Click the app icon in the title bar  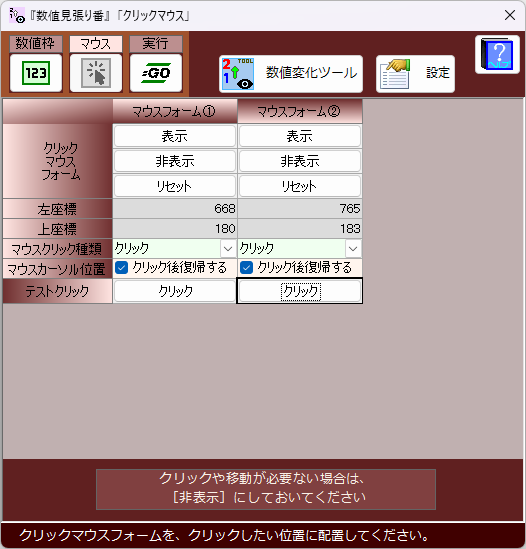(16, 15)
